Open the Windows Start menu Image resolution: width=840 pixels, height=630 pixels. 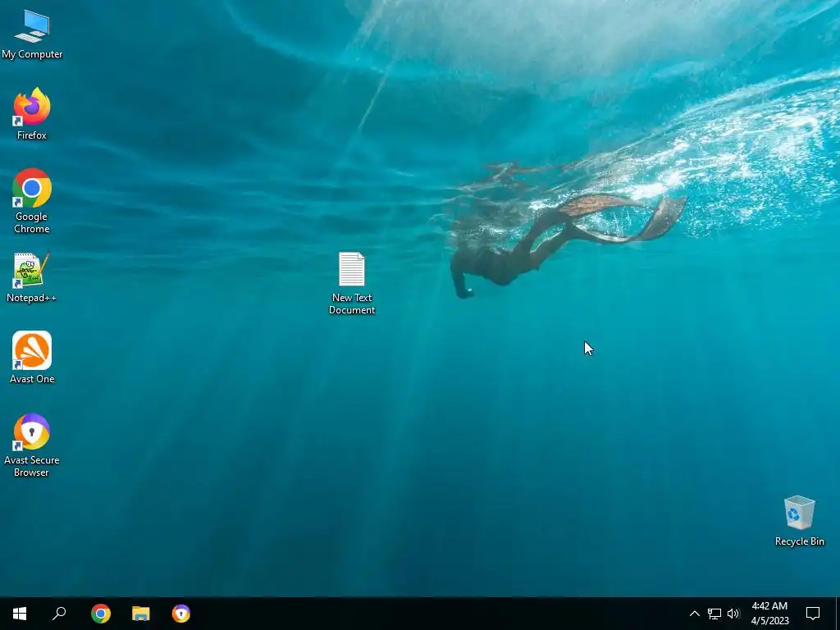(20, 614)
